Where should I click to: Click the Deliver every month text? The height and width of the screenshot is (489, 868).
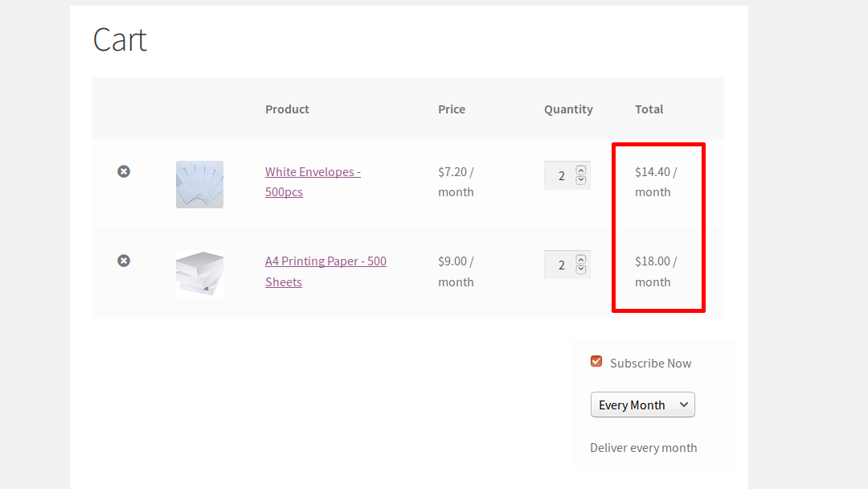point(643,447)
